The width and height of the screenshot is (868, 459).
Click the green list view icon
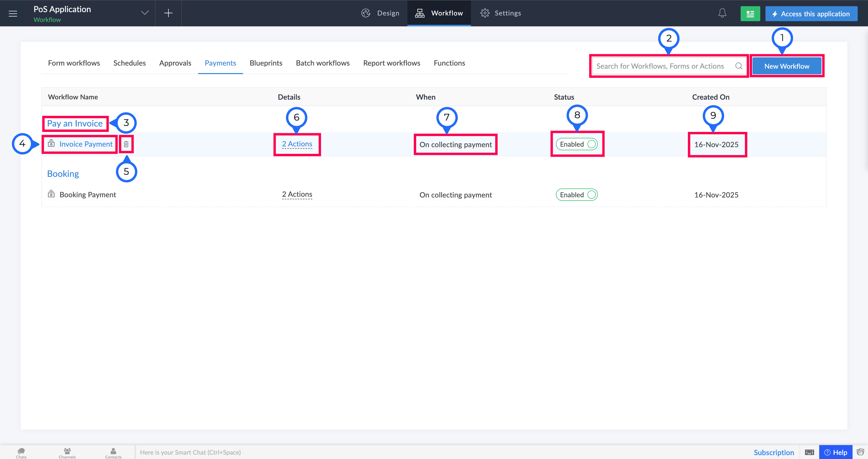[750, 14]
